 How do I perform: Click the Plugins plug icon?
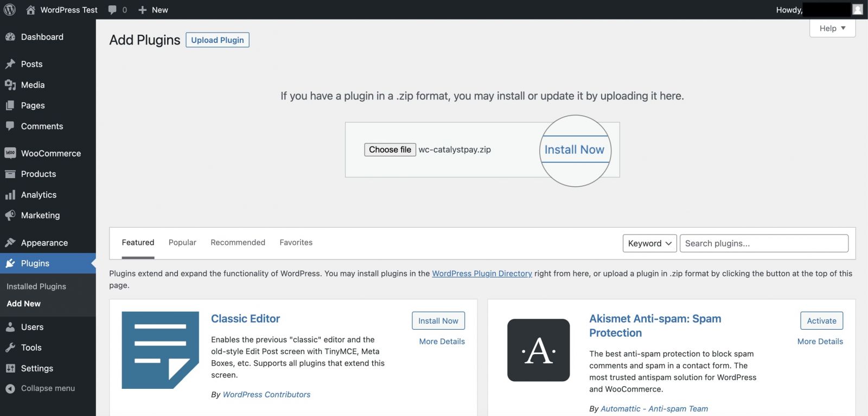click(x=10, y=263)
